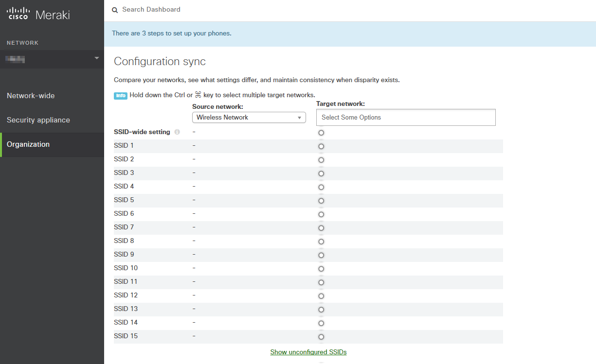The width and height of the screenshot is (596, 364).
Task: Click the 'Source network:' label
Action: click(x=217, y=106)
